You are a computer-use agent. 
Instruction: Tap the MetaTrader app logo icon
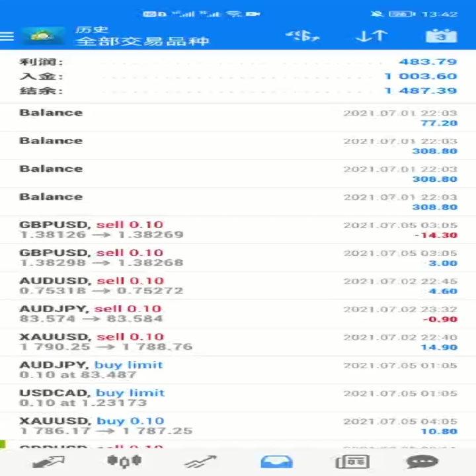coord(42,36)
